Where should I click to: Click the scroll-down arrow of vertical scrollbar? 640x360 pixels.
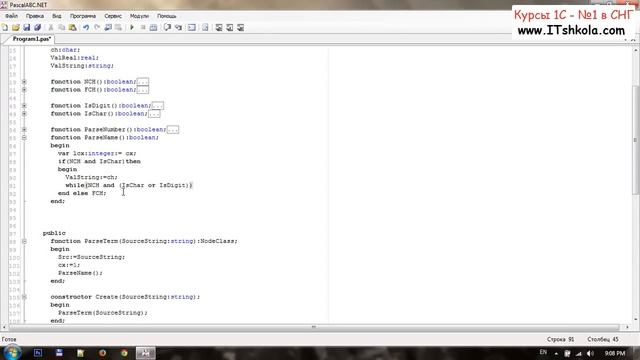(636, 320)
